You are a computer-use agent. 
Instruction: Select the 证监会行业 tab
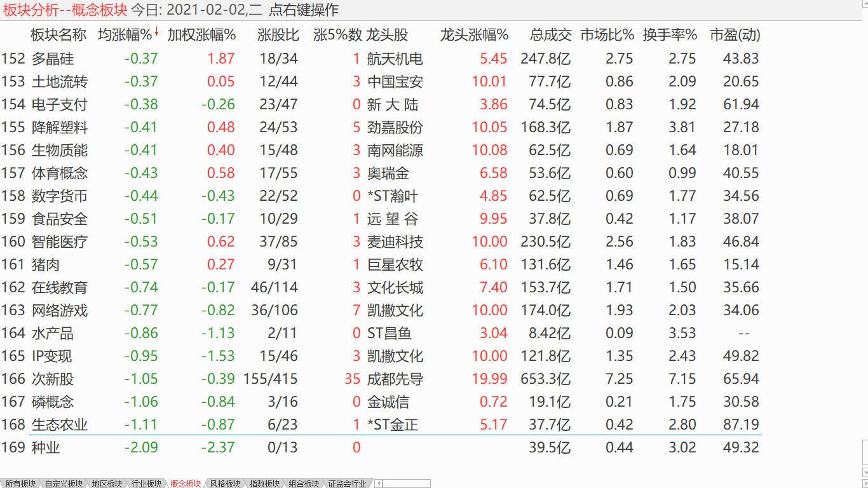(348, 484)
